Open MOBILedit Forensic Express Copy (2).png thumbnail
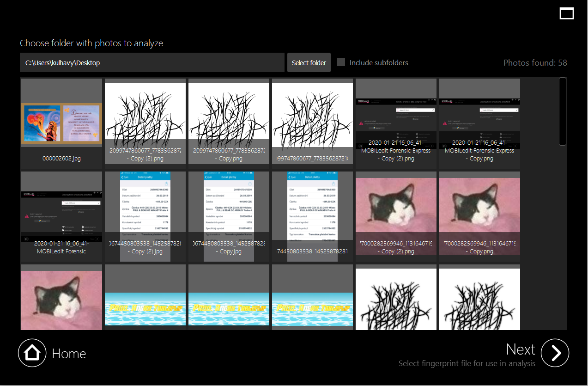This screenshot has width=588, height=386. [x=396, y=123]
